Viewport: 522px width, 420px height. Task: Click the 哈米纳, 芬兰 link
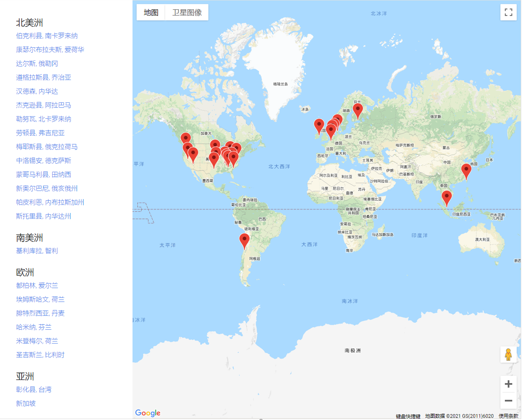[x=34, y=327]
